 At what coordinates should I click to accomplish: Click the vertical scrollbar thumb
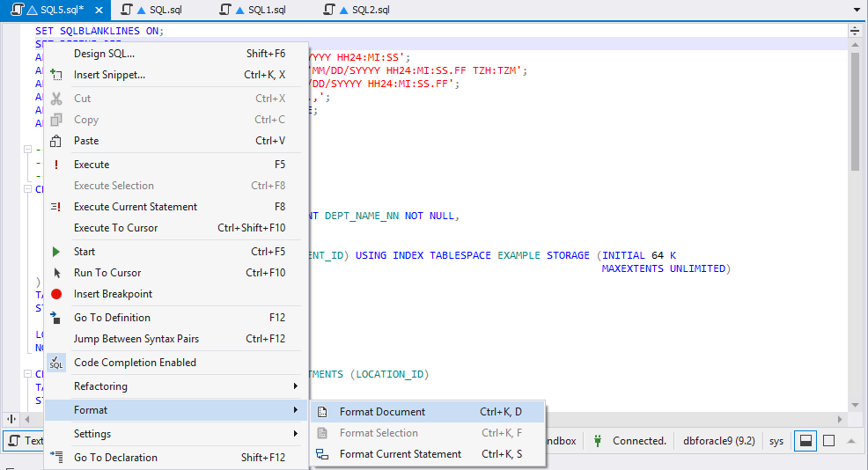[856, 111]
